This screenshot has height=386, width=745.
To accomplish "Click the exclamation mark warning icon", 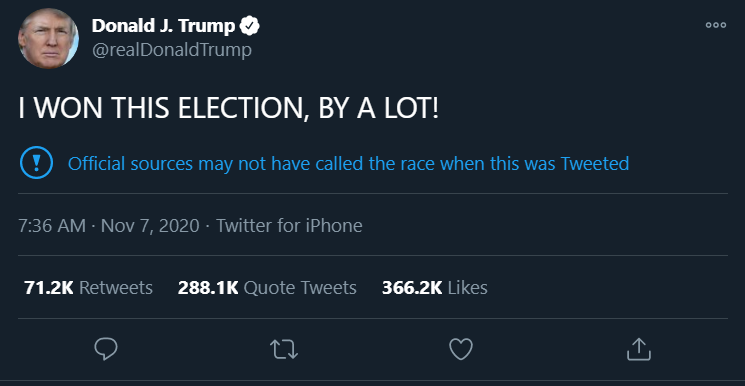I will (36, 163).
